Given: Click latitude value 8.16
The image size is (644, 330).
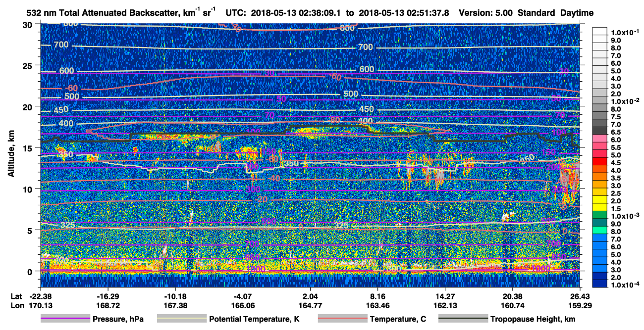Looking at the screenshot, I should tap(377, 296).
